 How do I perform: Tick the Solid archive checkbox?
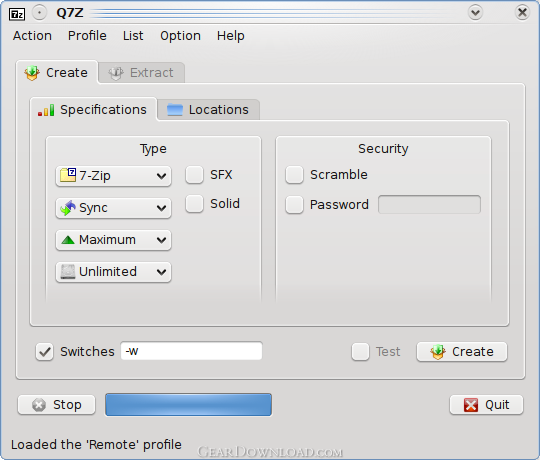[194, 203]
